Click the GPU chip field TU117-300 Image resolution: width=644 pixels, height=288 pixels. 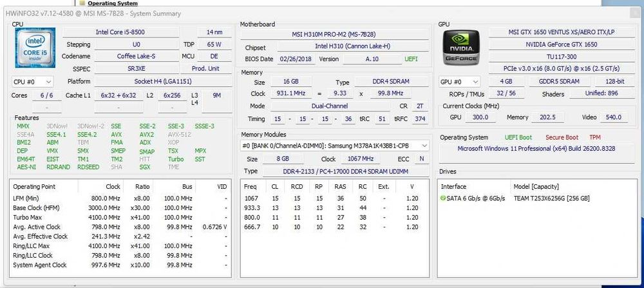(561, 56)
